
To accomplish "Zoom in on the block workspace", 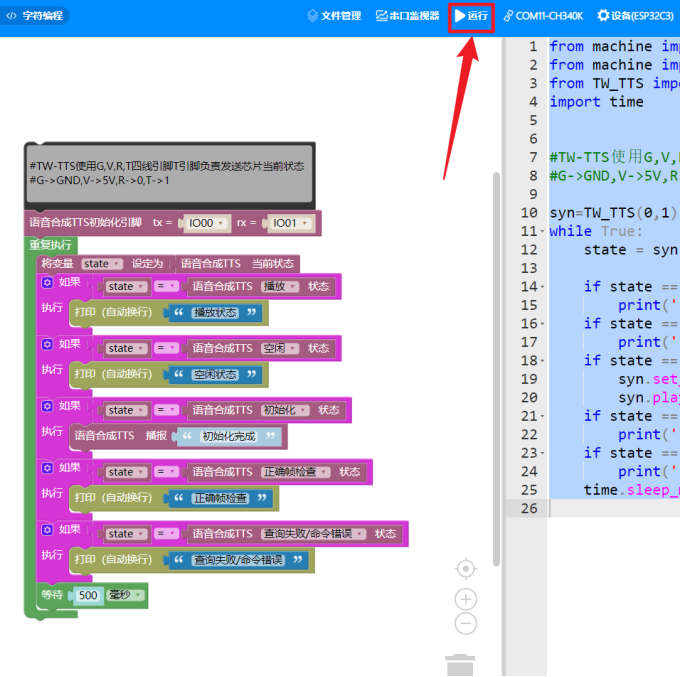I will coord(465,599).
